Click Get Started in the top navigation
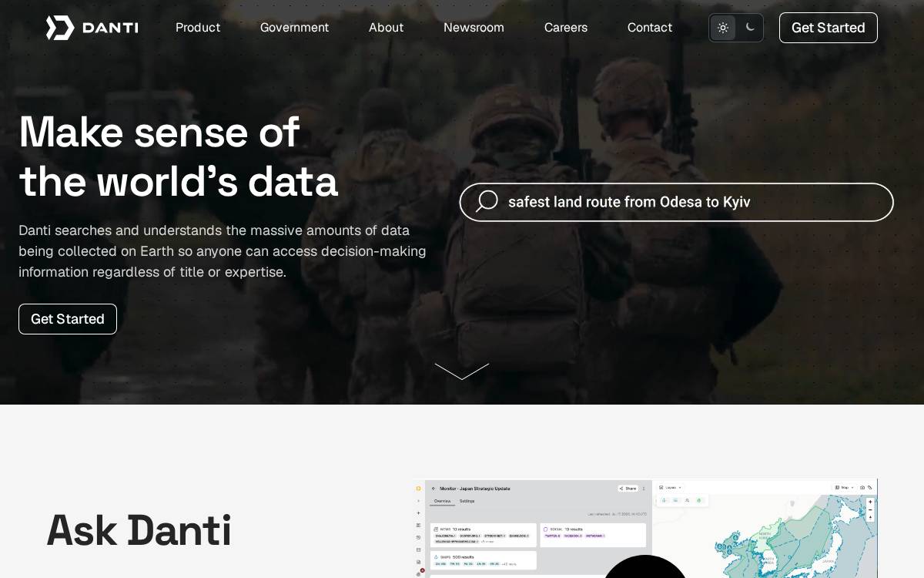 (829, 28)
